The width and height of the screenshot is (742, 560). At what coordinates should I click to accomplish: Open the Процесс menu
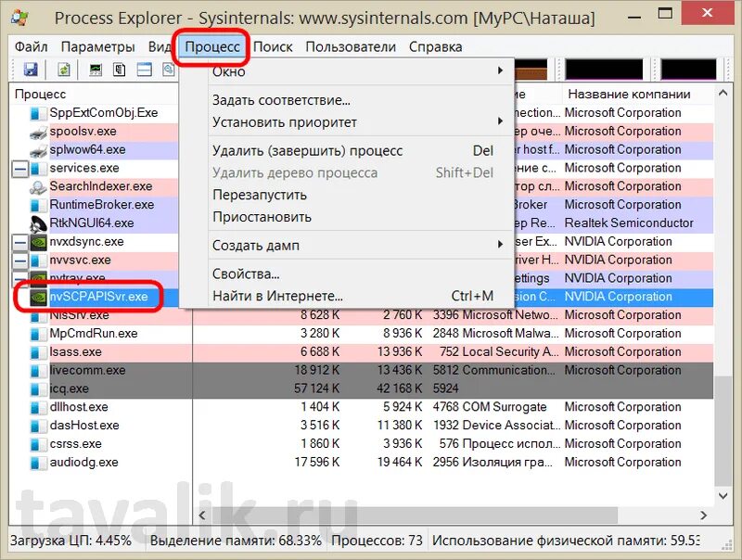point(212,47)
